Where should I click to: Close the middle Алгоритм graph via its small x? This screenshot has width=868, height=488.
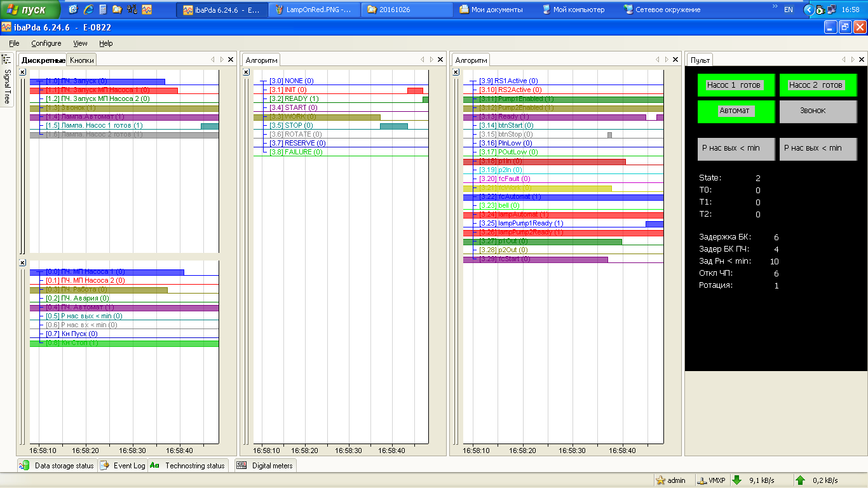[x=247, y=72]
